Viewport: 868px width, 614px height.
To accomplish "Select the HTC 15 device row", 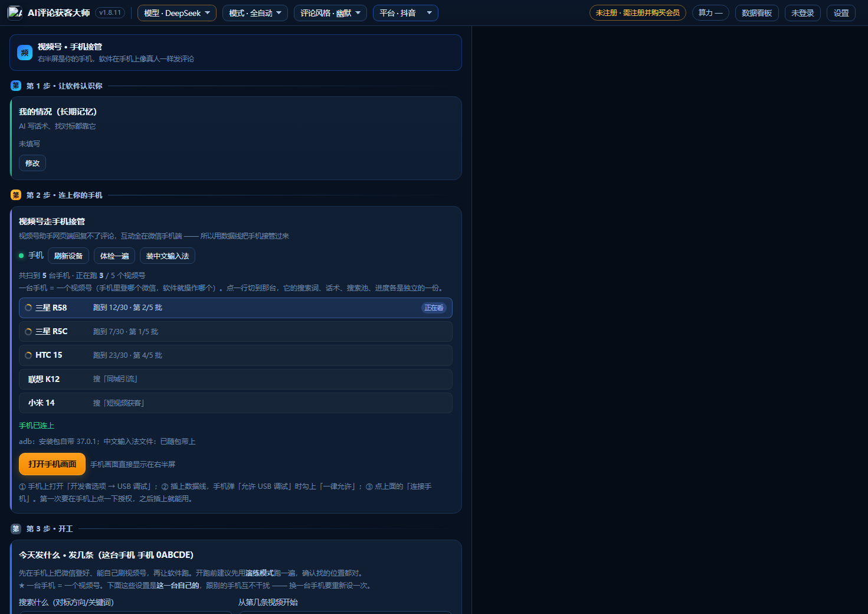I will [x=235, y=355].
